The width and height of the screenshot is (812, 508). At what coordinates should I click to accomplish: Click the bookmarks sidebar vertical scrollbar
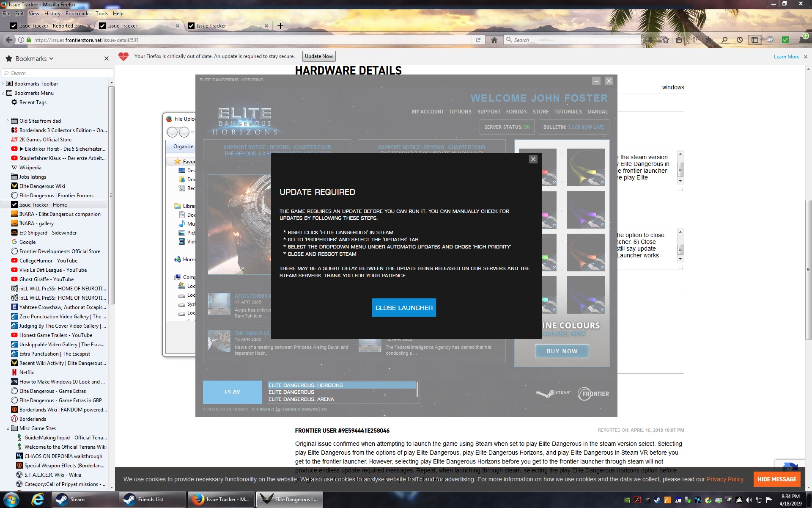(111, 195)
